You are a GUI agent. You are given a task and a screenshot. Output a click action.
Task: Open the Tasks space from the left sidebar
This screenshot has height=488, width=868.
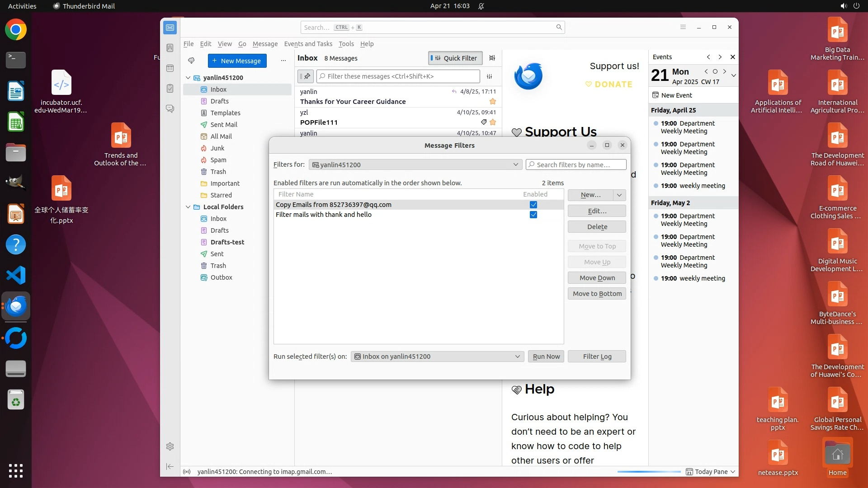click(x=170, y=89)
